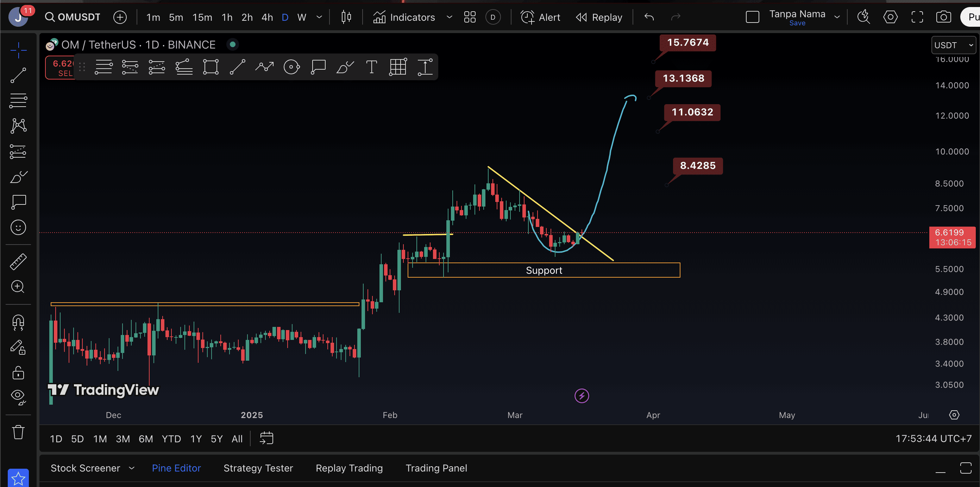Select the Brush drawing tool
This screenshot has height=487, width=980.
18,177
